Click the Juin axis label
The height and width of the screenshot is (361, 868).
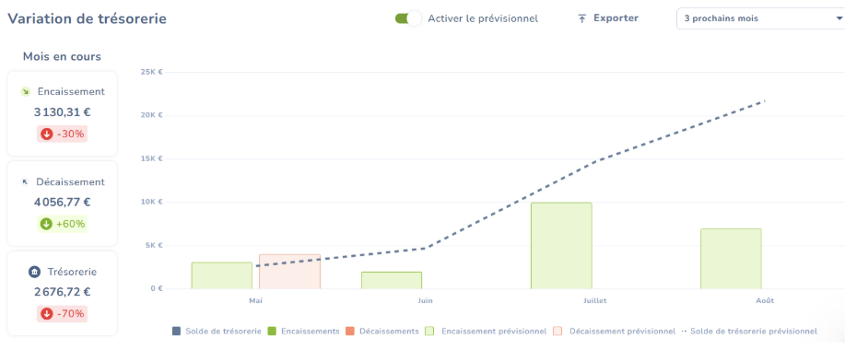[426, 301]
